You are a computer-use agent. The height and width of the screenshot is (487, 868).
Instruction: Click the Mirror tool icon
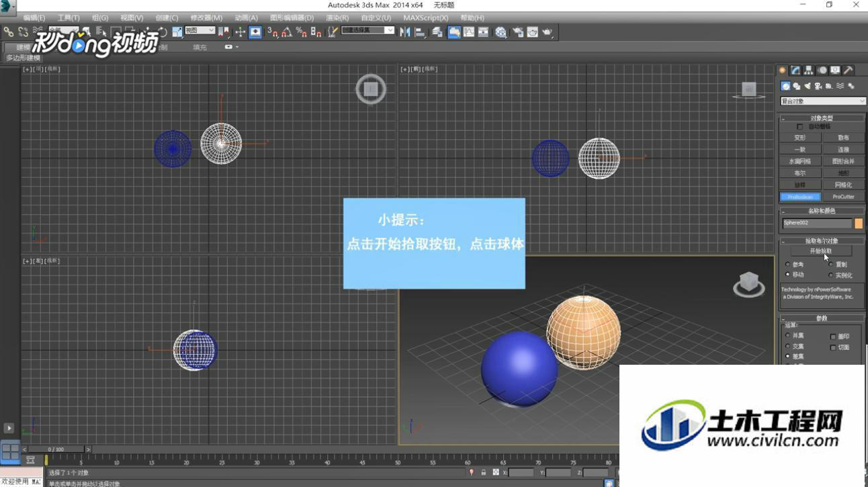pyautogui.click(x=405, y=32)
